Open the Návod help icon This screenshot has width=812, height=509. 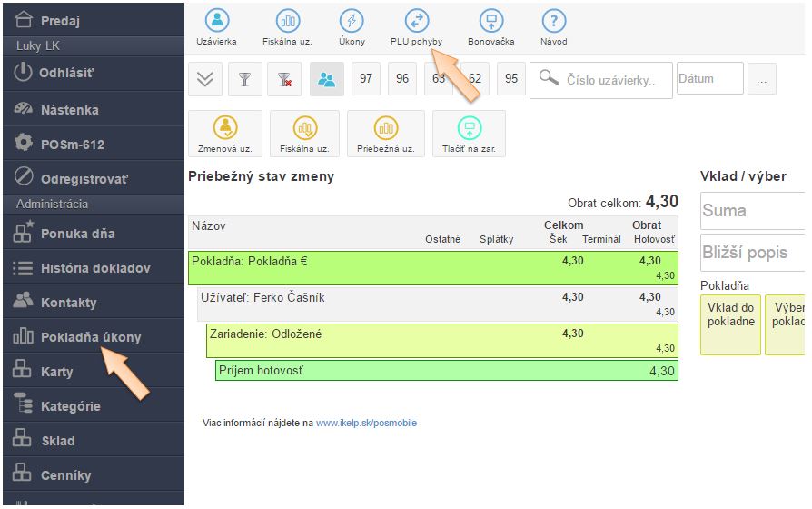553,22
